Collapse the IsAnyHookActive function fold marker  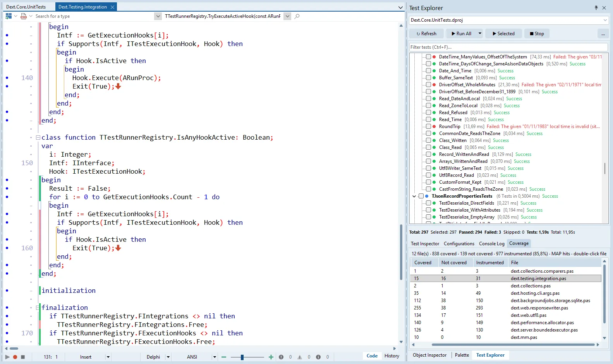38,137
